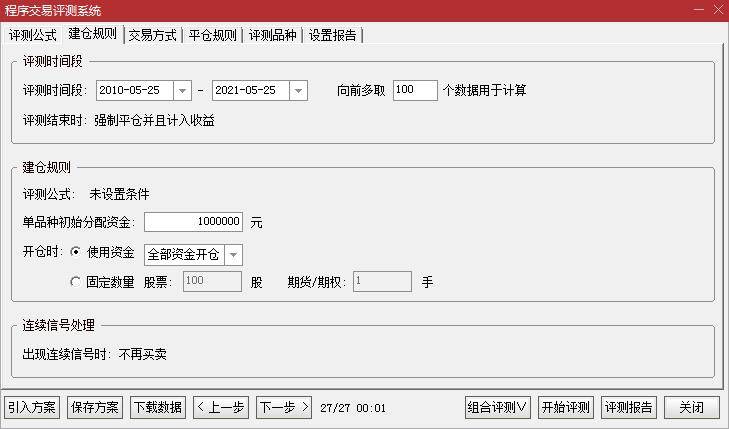
Task: Click the 单品种初始分配资金 amount field
Action: click(193, 222)
